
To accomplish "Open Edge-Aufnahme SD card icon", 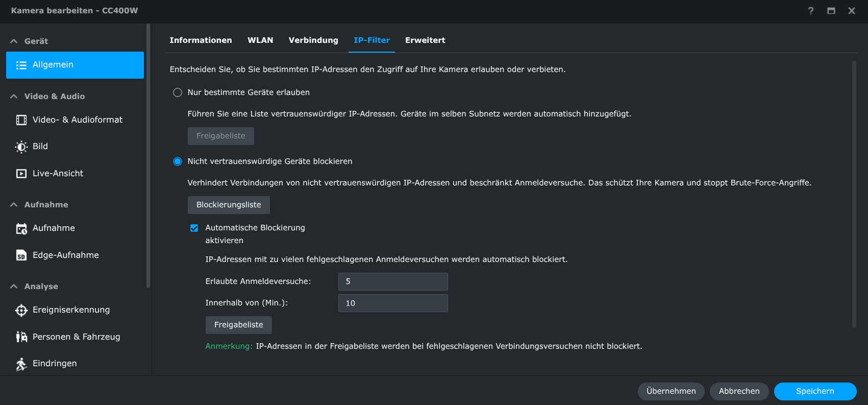I will (x=21, y=255).
